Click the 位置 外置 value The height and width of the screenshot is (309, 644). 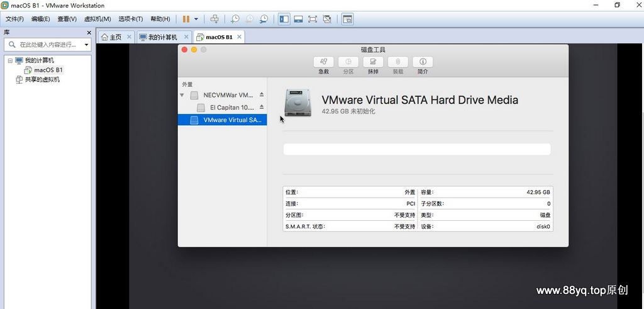[x=410, y=192]
